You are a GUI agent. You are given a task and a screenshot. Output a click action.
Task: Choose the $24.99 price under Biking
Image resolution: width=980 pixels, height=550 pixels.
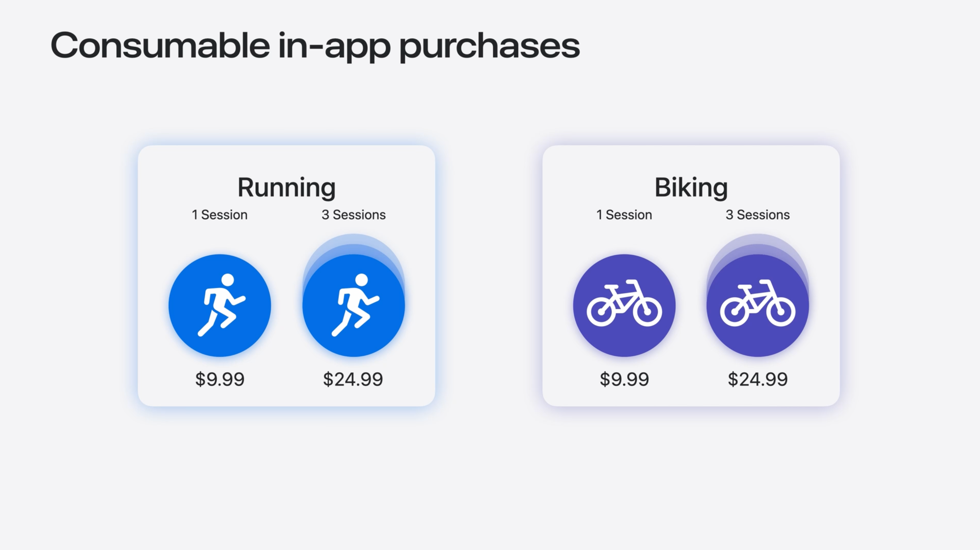(758, 379)
